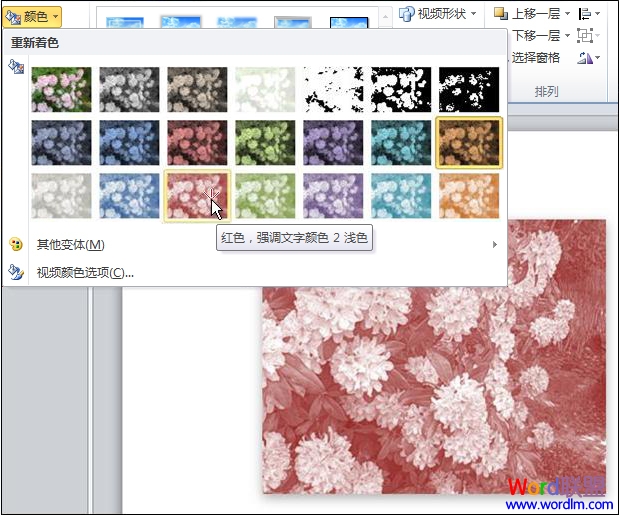Click 下移一层 (Send Backward) button
The image size is (619, 515).
pyautogui.click(x=534, y=35)
